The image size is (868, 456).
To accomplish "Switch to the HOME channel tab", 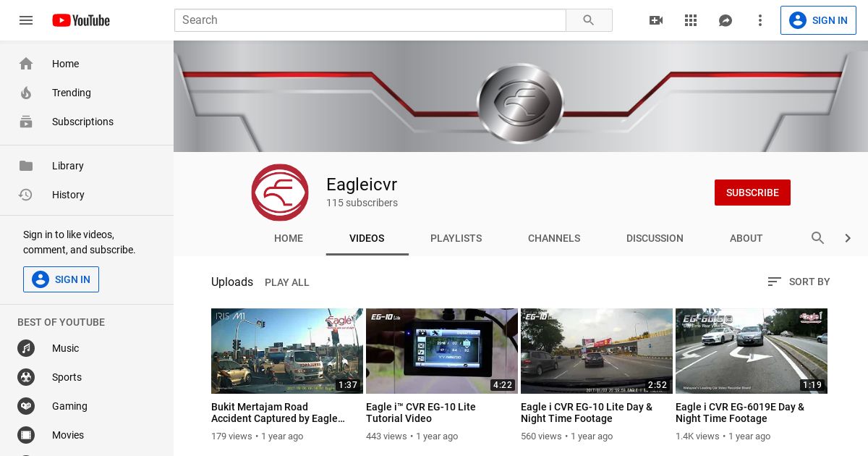I will (x=289, y=238).
